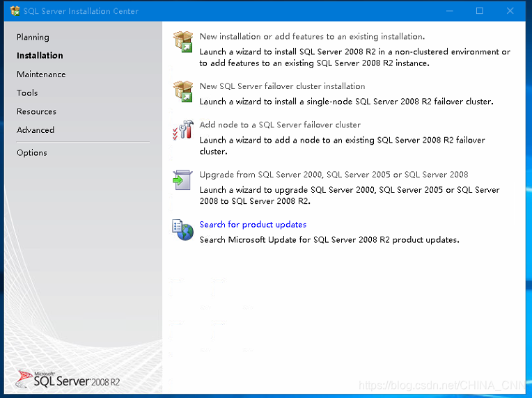
Task: Open the Planning section
Action: (33, 37)
